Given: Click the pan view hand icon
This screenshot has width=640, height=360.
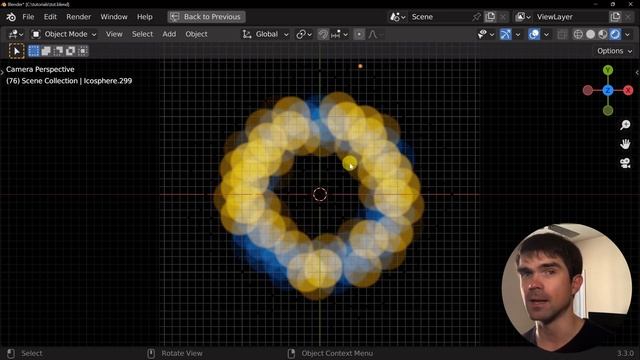Looking at the screenshot, I should (x=625, y=144).
